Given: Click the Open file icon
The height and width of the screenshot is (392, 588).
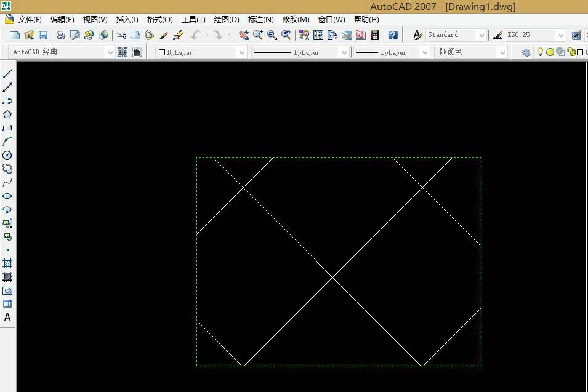Looking at the screenshot, I should (x=29, y=35).
